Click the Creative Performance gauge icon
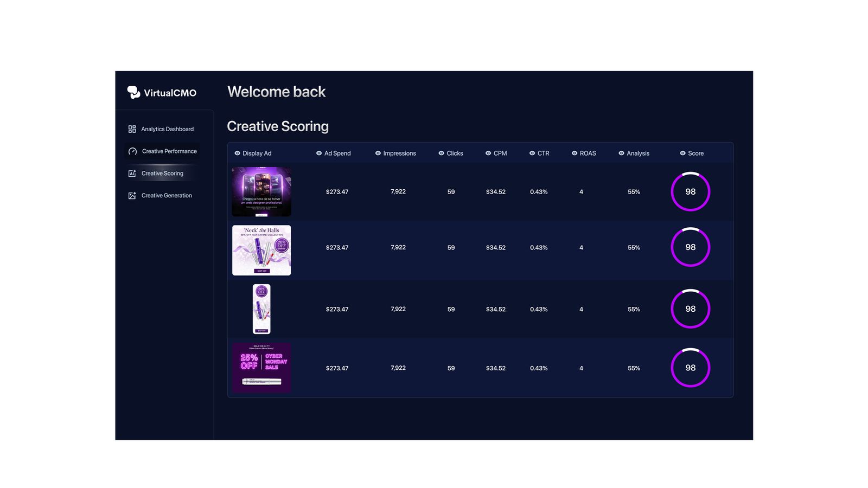 [132, 151]
